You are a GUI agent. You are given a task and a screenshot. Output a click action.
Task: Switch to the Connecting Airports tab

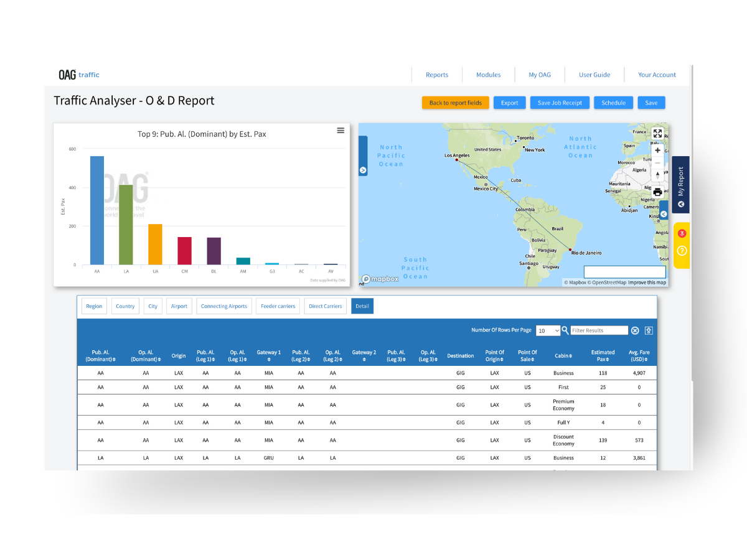224,306
